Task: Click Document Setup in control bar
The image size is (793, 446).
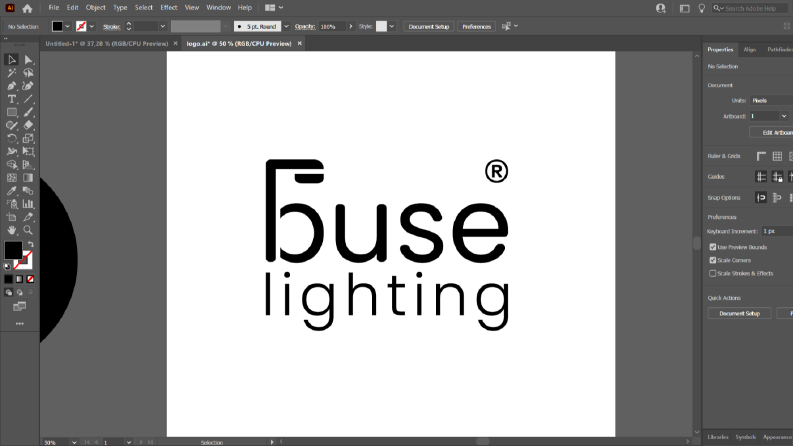Action: click(x=429, y=26)
